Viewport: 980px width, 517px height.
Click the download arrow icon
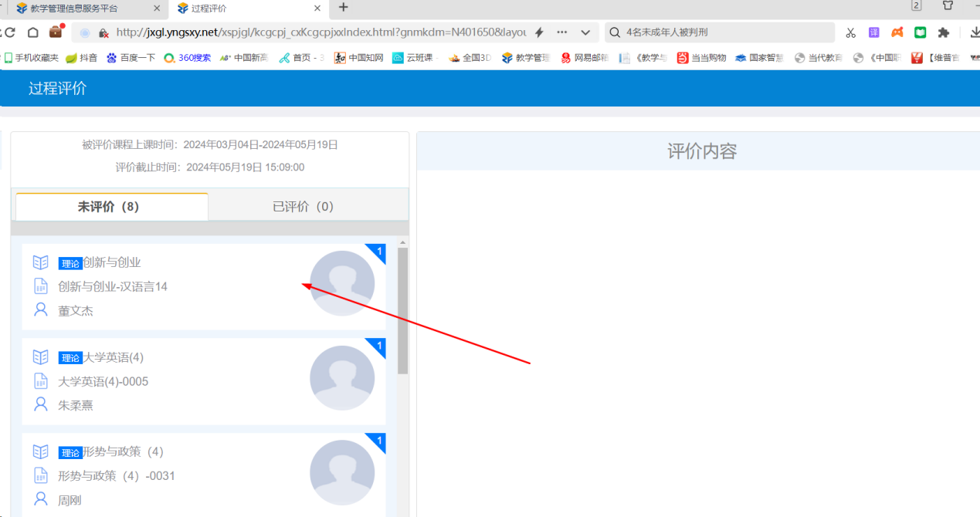point(975,32)
